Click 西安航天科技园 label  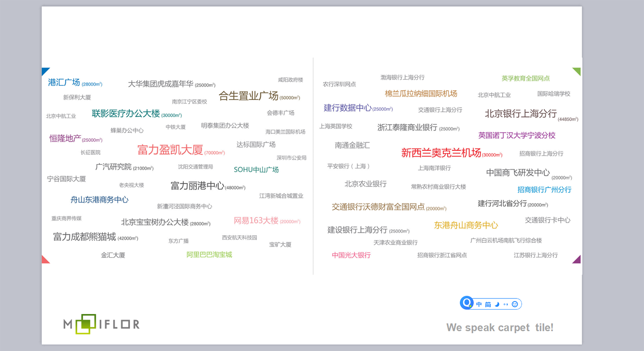pos(239,238)
